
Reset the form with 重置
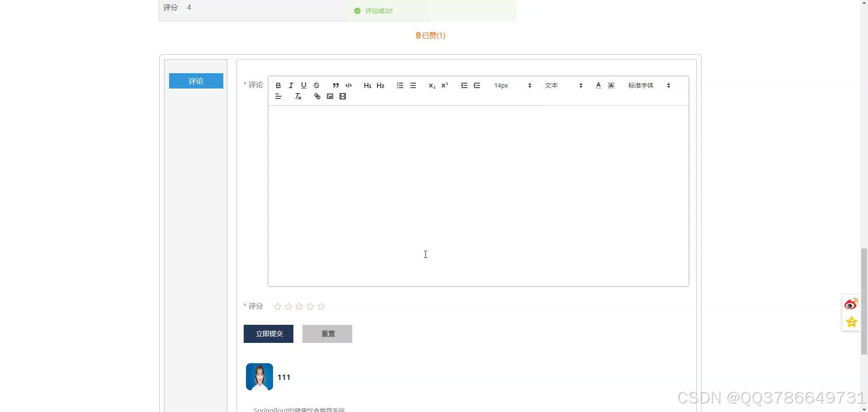(x=327, y=334)
